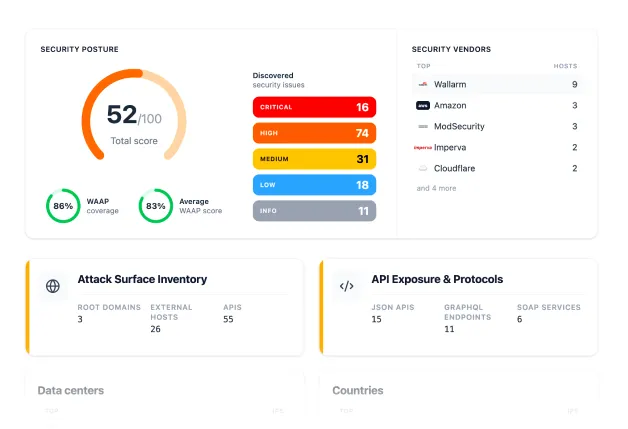
Task: Click the 83% Average WAAP score ring
Action: (x=156, y=206)
